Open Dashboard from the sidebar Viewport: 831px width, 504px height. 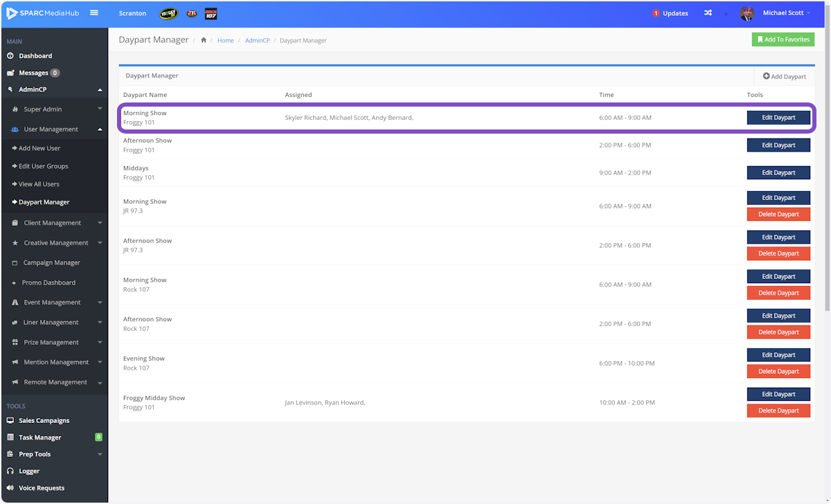coord(35,56)
